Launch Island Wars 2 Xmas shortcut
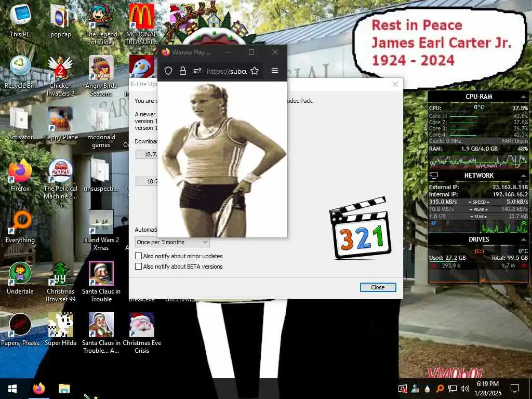This screenshot has height=399, width=532. point(101,230)
